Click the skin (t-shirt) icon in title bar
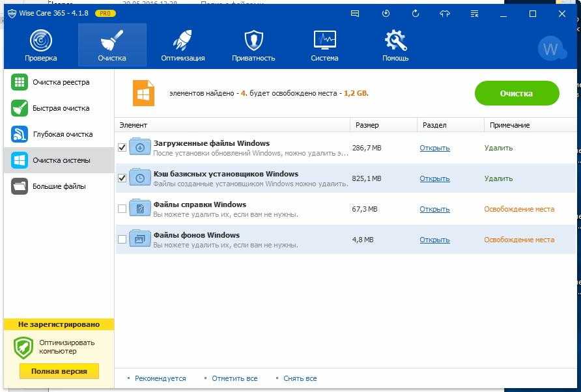581x392 pixels. (445, 14)
